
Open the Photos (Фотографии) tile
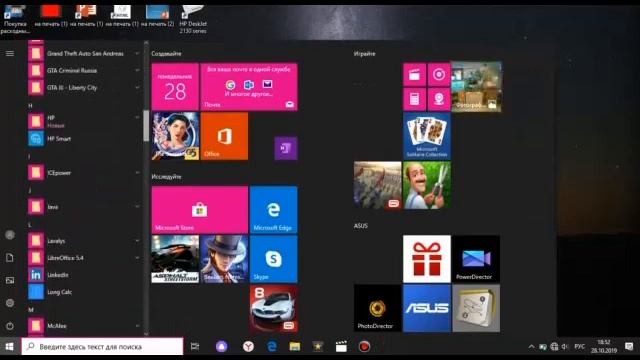476,87
